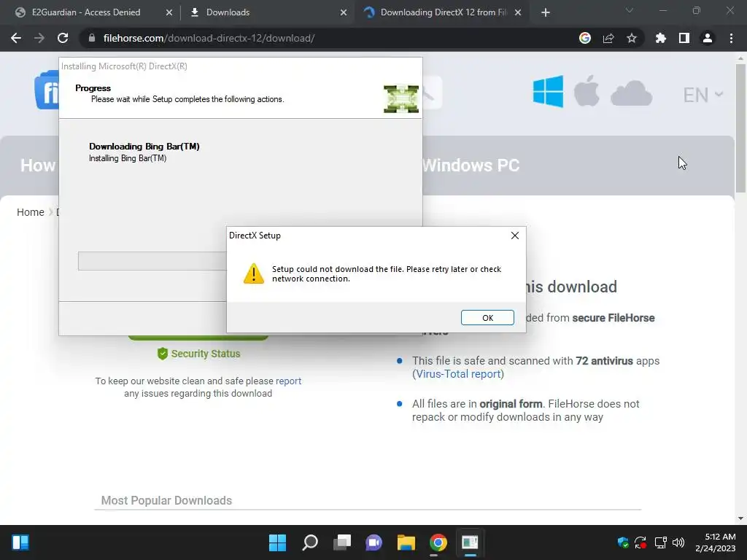This screenshot has width=747, height=560.
Task: Open the volume speaker tray icon
Action: 678,542
